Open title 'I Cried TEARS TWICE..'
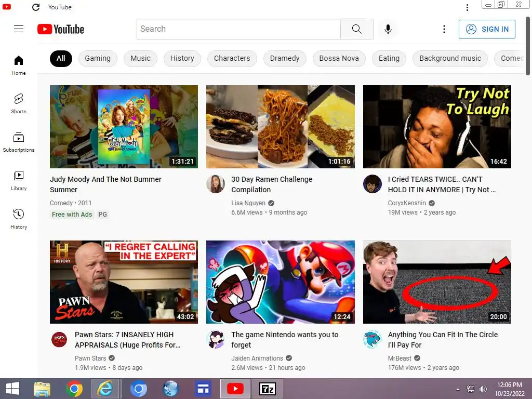Screen dimensions: 532x399 pos(442,184)
